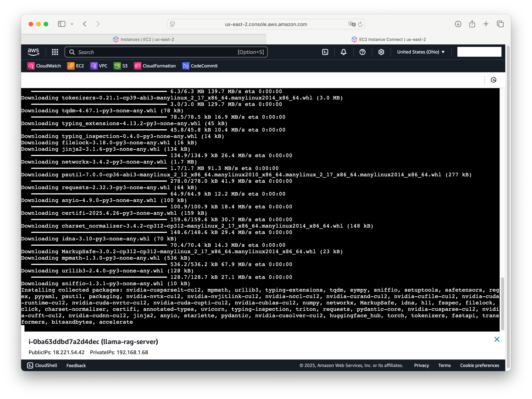Click the PrivateIPs 192.168.1.68 text

click(x=119, y=352)
